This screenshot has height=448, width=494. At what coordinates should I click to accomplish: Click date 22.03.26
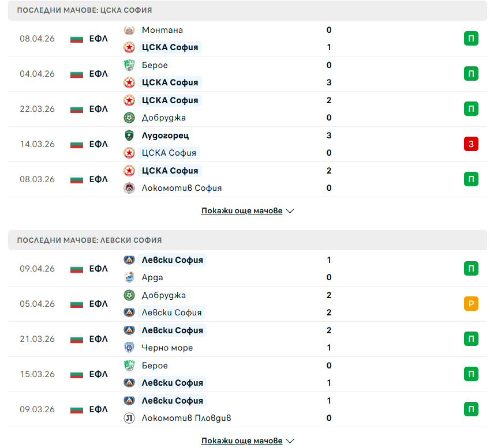(37, 109)
